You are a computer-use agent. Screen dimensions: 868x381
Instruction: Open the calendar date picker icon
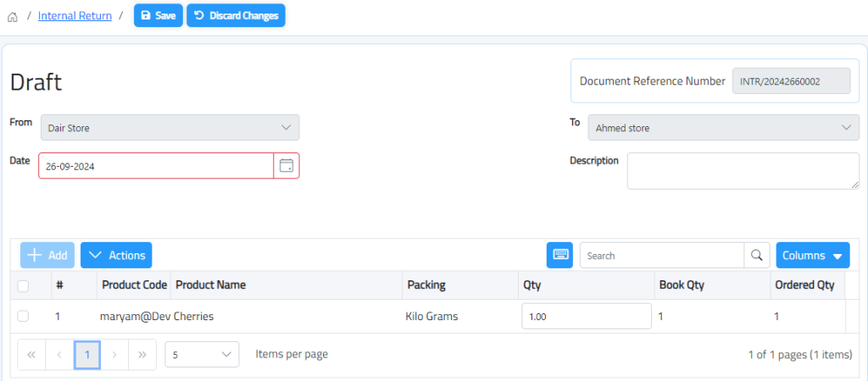tap(287, 166)
